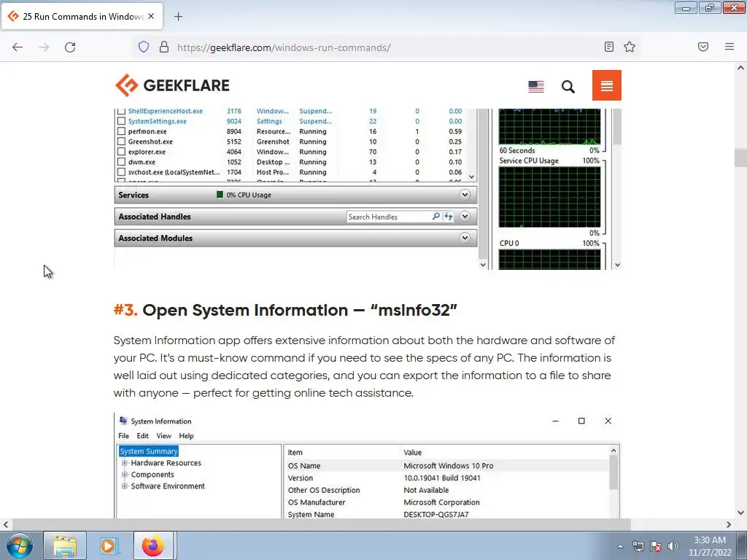The width and height of the screenshot is (747, 560).
Task: Open Firefox application menu hamburger
Action: point(729,47)
